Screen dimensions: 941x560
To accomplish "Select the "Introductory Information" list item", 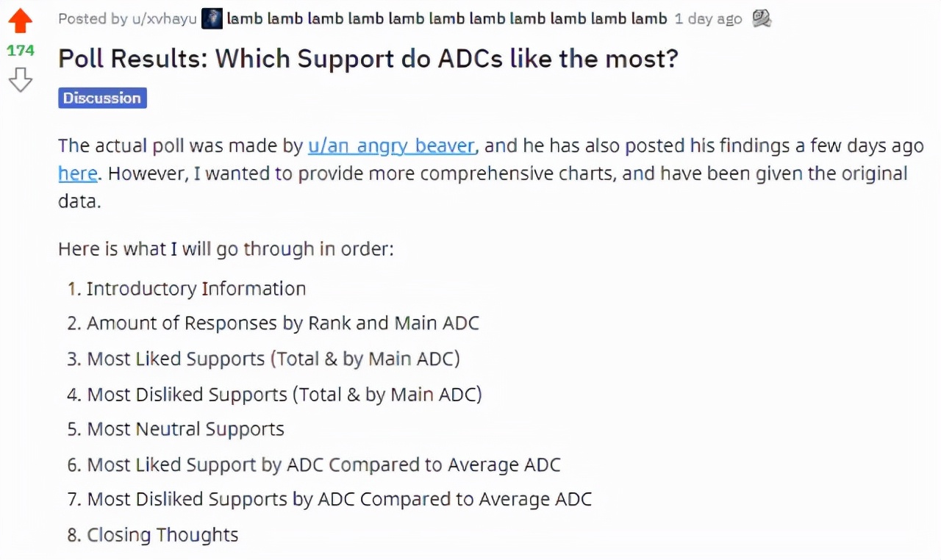I will click(x=196, y=289).
